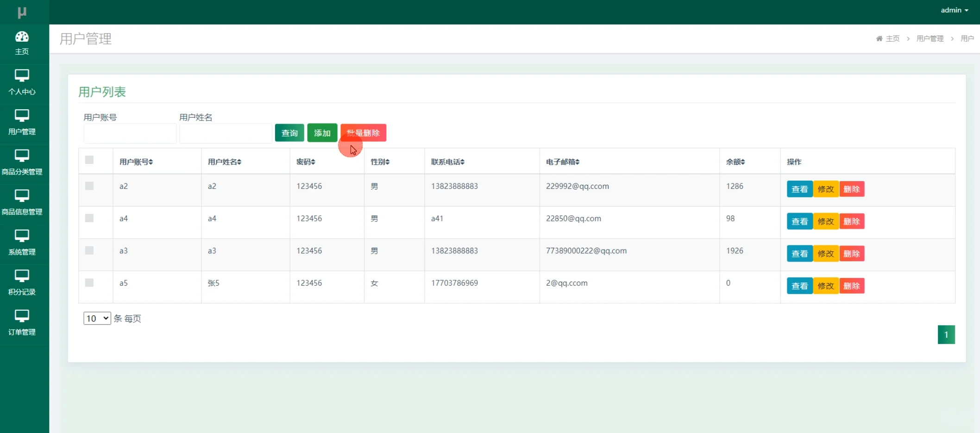Toggle the select-all checkbox in table header
Image resolution: width=980 pixels, height=433 pixels.
coord(89,160)
